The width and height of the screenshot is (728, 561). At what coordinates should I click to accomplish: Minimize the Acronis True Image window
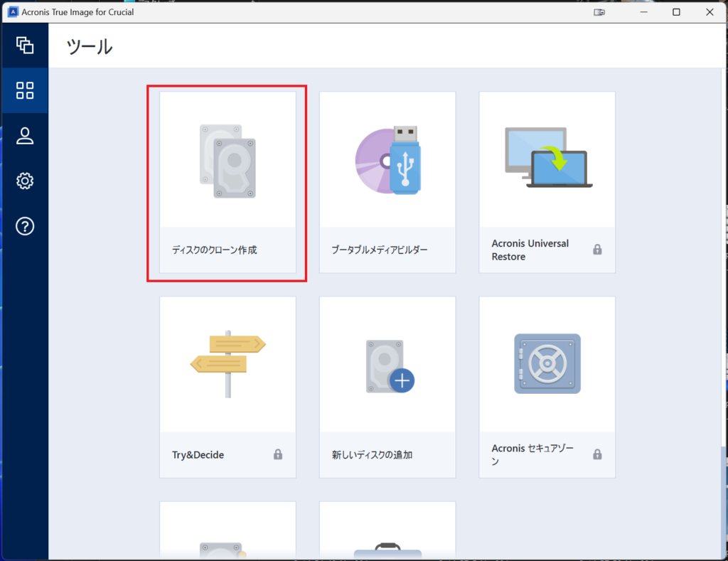click(644, 12)
